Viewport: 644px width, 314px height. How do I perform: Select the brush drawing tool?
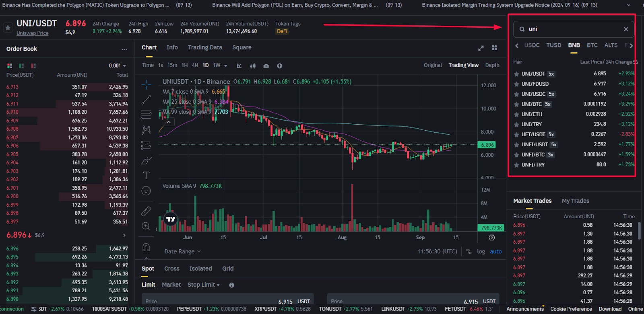click(x=146, y=160)
